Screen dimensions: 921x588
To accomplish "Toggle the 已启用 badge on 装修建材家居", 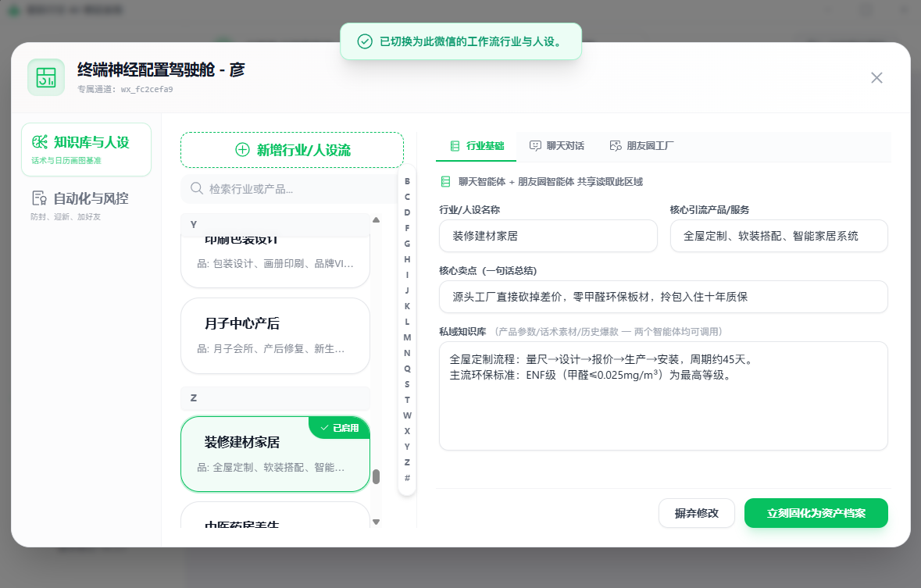I will coord(338,428).
